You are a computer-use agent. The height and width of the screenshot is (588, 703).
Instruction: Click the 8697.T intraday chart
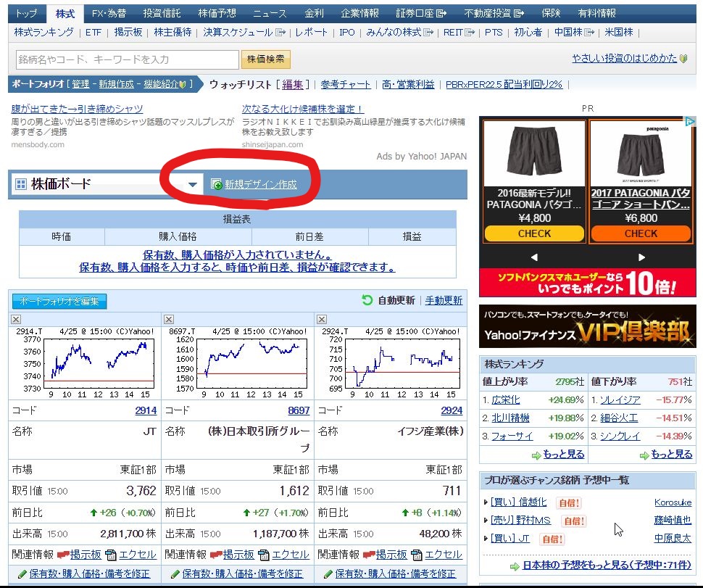point(238,363)
